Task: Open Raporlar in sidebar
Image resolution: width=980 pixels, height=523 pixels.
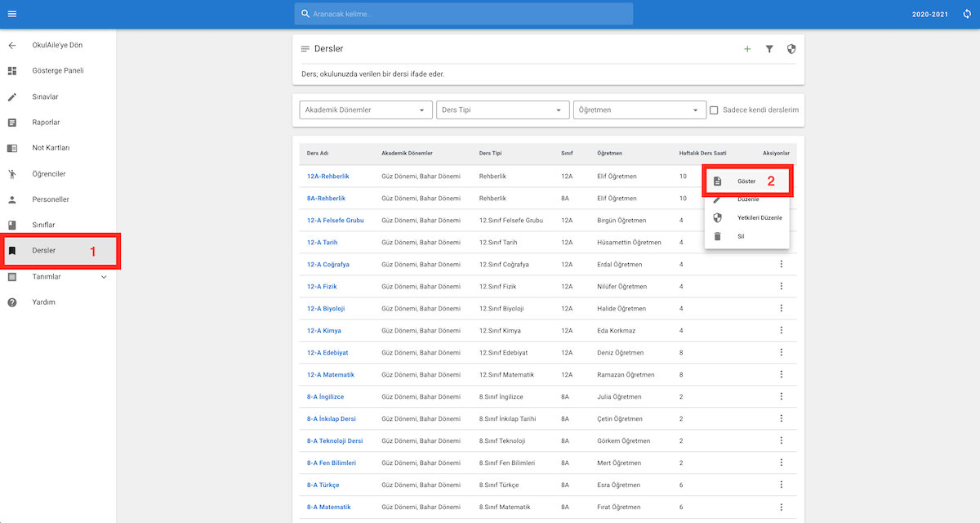Action: point(58,123)
